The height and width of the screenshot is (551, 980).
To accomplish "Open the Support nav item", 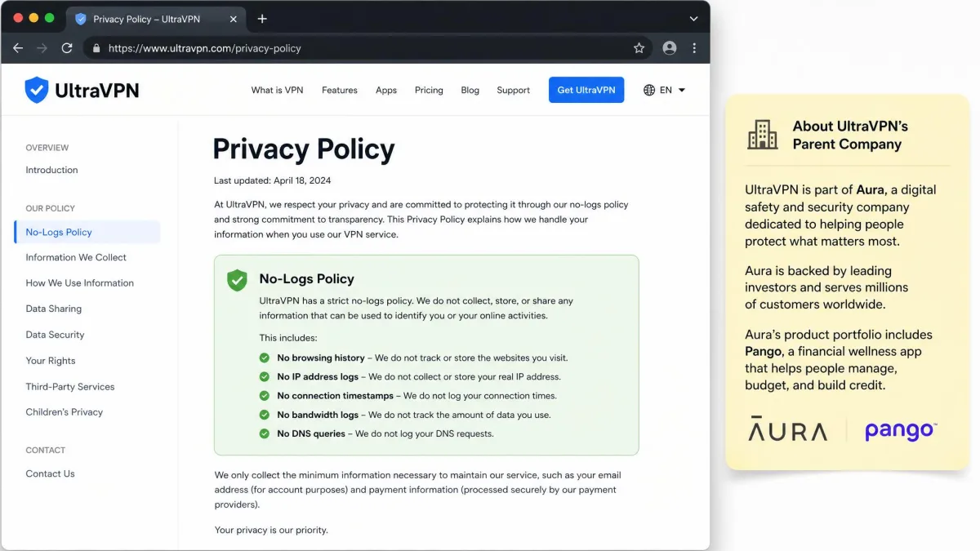I will [x=514, y=90].
